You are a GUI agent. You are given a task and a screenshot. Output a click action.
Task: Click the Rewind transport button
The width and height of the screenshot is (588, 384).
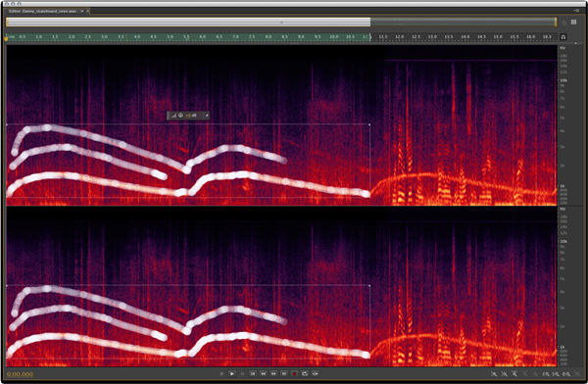[x=264, y=373]
